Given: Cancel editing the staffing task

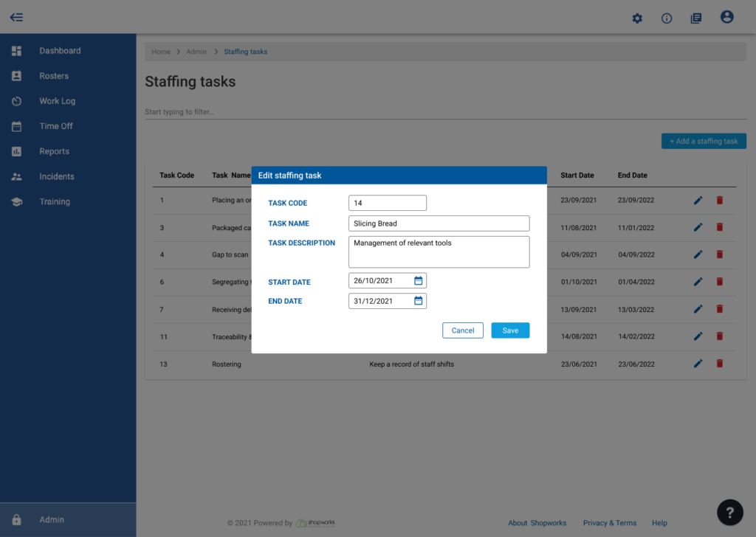Looking at the screenshot, I should [x=463, y=330].
